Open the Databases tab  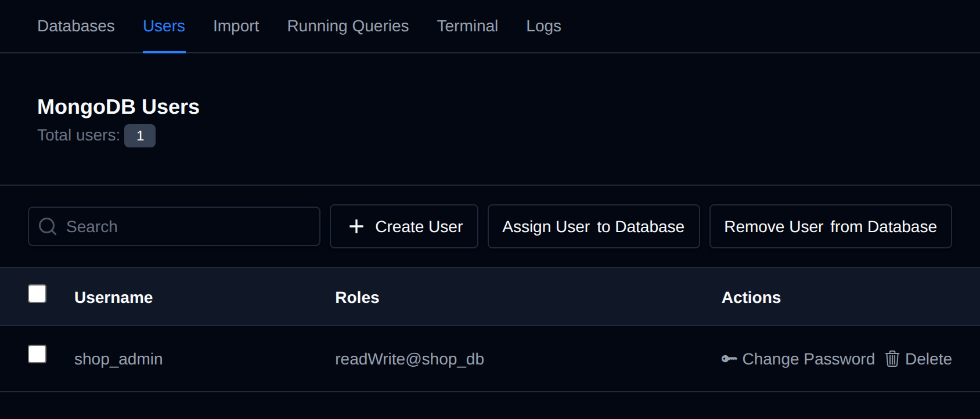[x=76, y=26]
